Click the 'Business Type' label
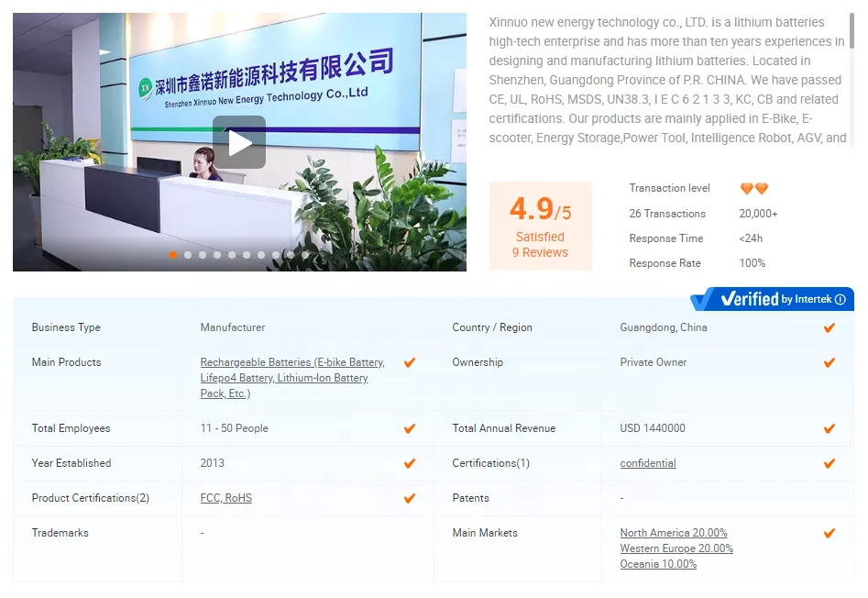 66,327
